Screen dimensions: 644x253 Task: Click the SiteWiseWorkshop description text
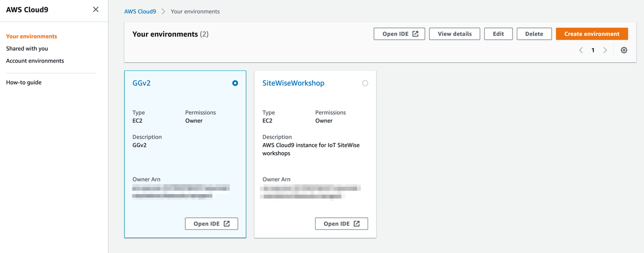tap(311, 149)
